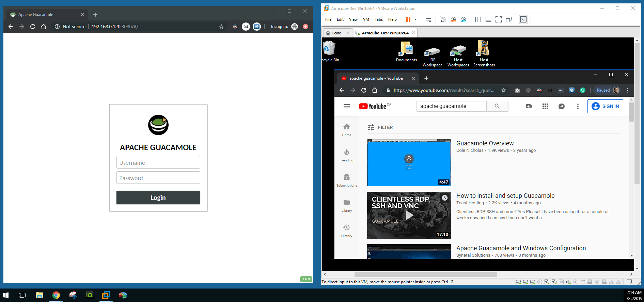
Task: Toggle the VMware thumbnail bar icon
Action: pos(488,19)
